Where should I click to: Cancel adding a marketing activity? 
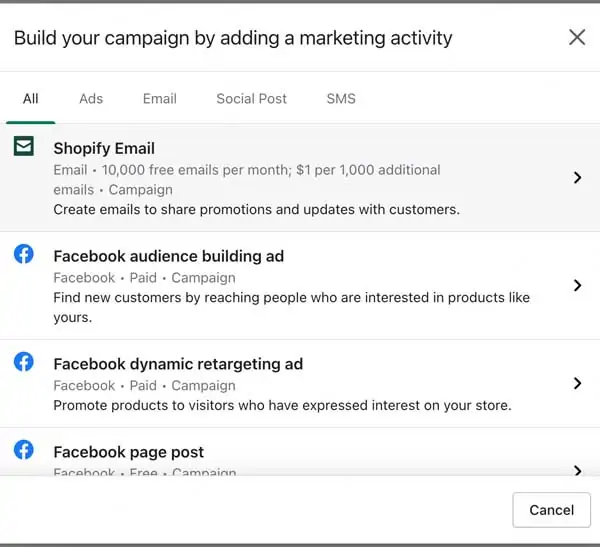[551, 510]
